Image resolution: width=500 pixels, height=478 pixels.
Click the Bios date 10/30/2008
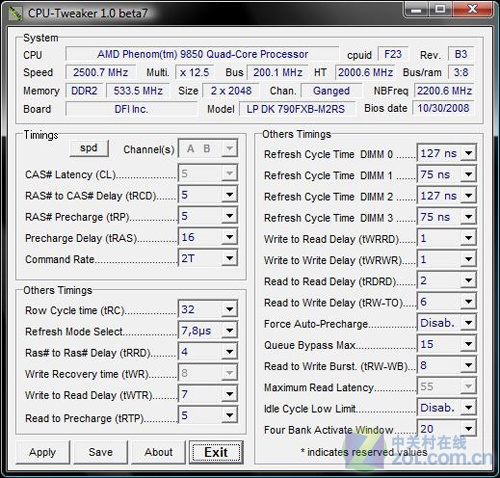pos(443,108)
